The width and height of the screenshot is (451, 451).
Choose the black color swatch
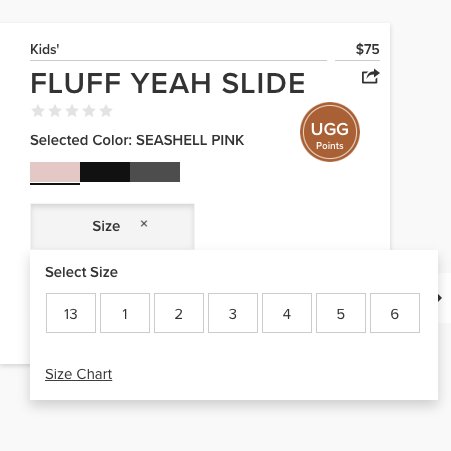tap(105, 172)
